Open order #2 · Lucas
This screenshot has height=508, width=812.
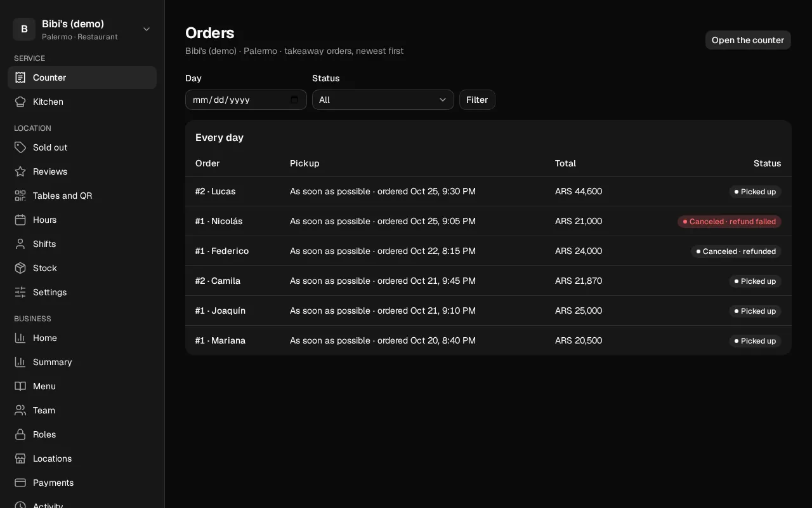pyautogui.click(x=215, y=191)
